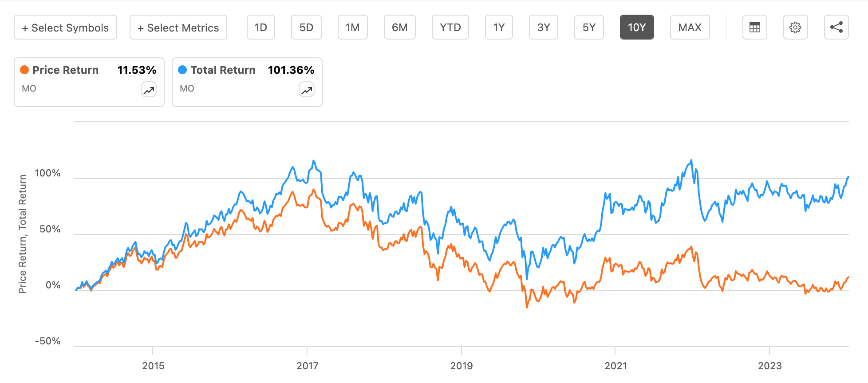
Task: Click the Total Return trend arrow icon
Action: (x=307, y=90)
